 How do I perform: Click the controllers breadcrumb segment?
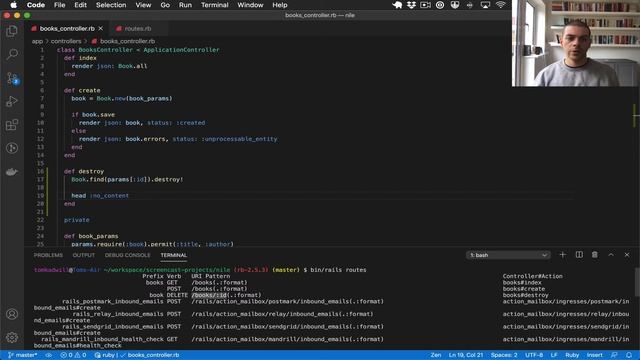(66, 41)
